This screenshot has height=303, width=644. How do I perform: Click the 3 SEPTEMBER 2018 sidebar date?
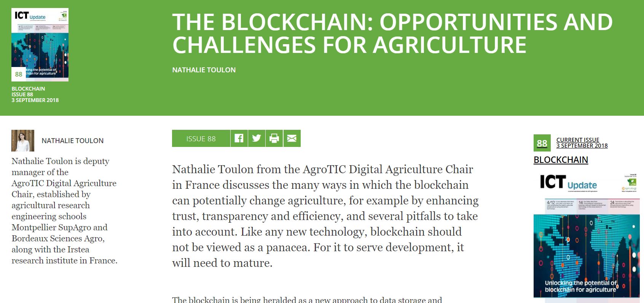(x=582, y=146)
